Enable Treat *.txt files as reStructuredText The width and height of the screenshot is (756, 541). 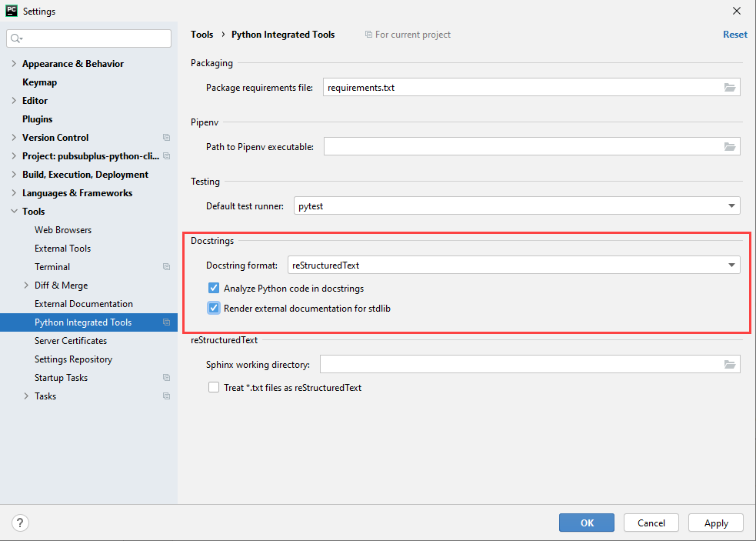pos(214,388)
